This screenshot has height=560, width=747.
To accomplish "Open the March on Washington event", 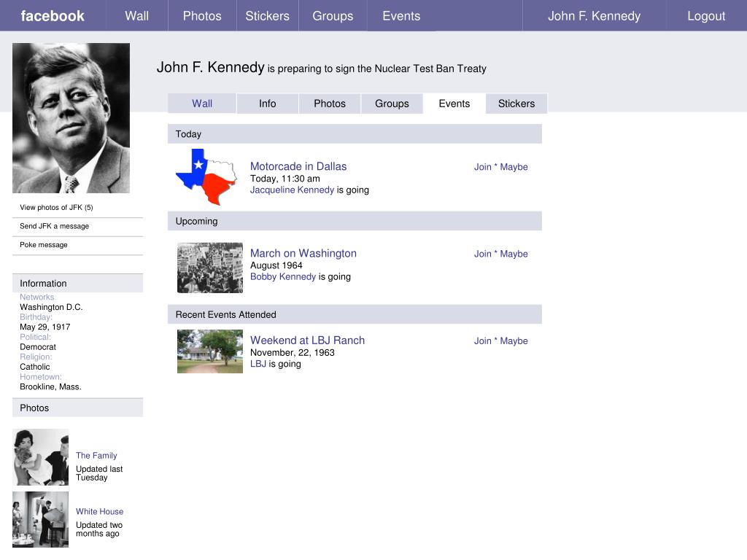I will pyautogui.click(x=303, y=253).
